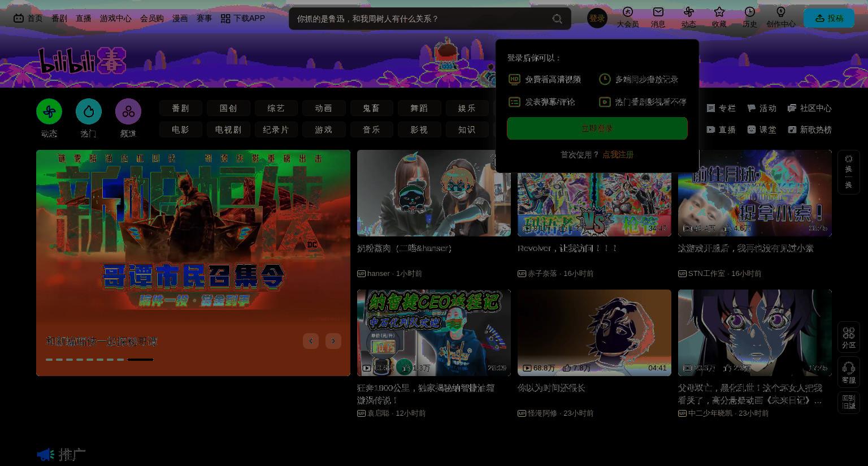868x466 pixels.
Task: Open the 收藏 favorites star icon
Action: (719, 17)
